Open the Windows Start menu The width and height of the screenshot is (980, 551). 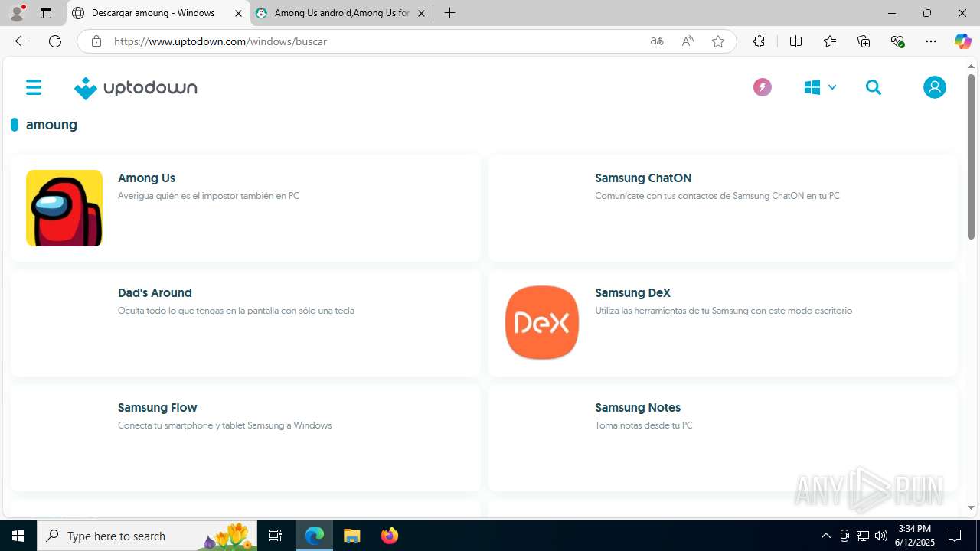coord(18,536)
